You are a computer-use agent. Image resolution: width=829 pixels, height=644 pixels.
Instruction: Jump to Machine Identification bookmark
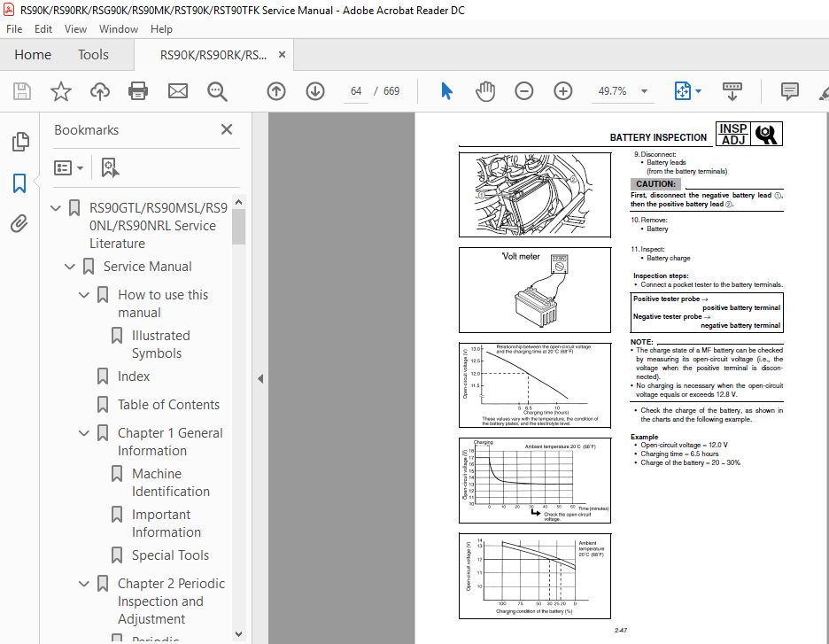pos(171,482)
